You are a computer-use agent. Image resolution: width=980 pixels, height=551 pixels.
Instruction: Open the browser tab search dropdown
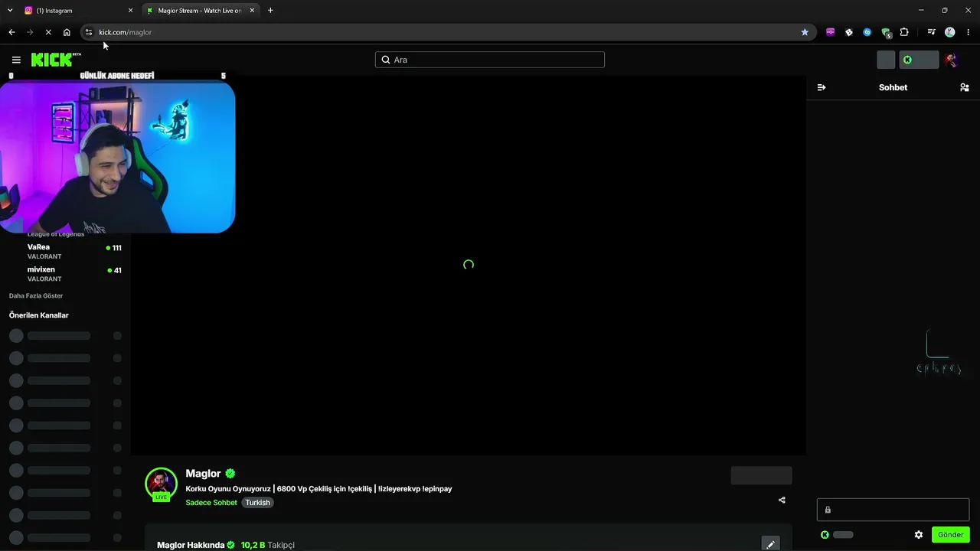10,11
